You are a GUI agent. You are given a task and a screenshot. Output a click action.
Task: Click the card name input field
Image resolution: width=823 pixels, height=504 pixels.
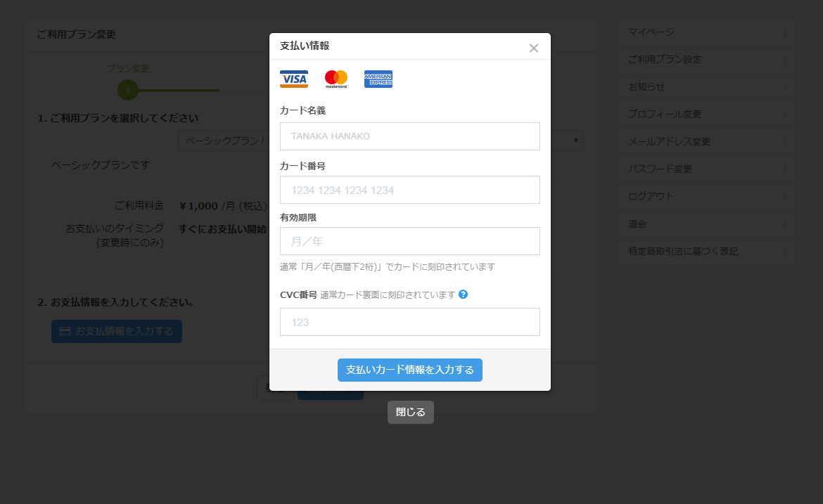(410, 136)
